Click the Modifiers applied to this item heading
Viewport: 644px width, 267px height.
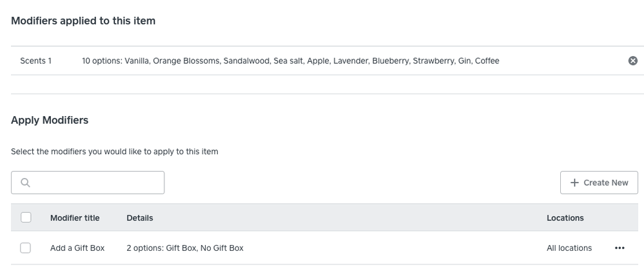click(x=83, y=21)
